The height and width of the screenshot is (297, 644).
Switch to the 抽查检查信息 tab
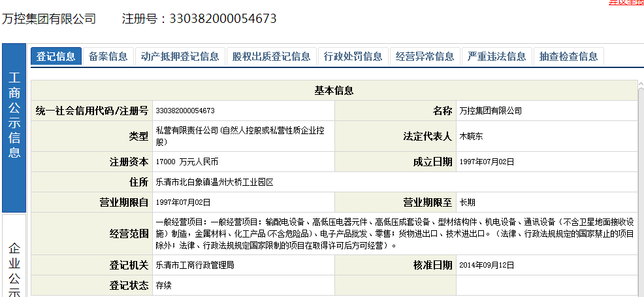(569, 56)
